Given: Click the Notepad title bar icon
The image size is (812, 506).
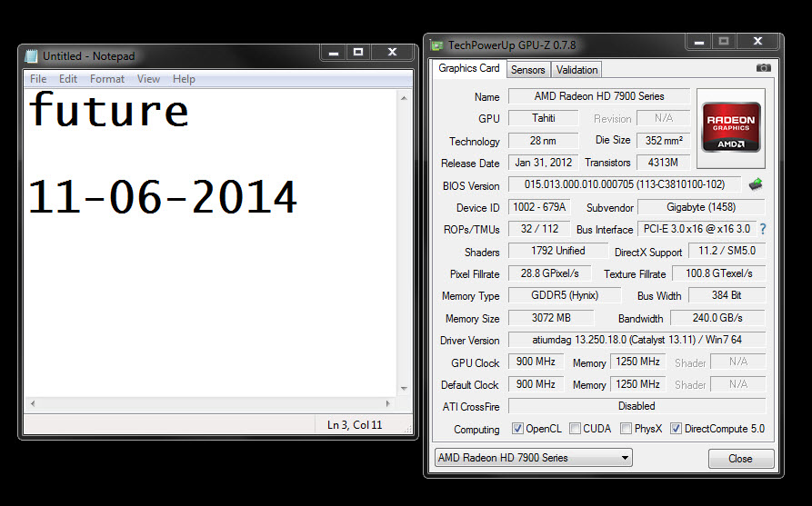Looking at the screenshot, I should point(31,56).
